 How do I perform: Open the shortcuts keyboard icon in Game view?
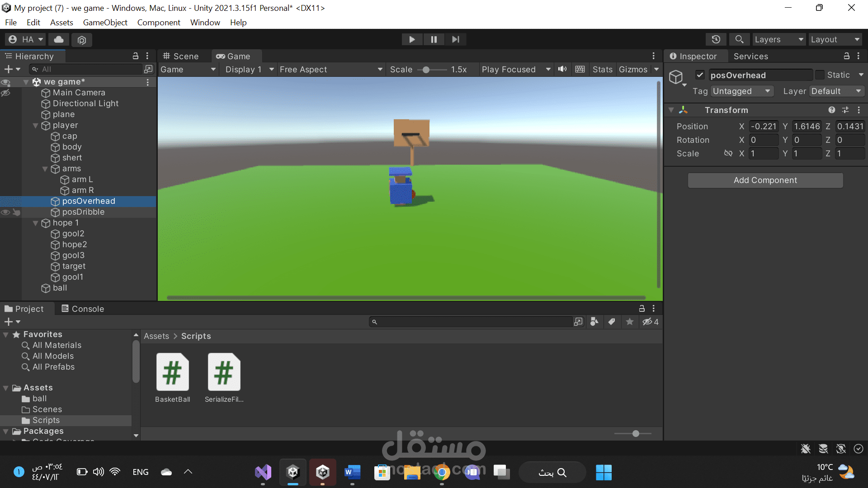[x=580, y=69]
